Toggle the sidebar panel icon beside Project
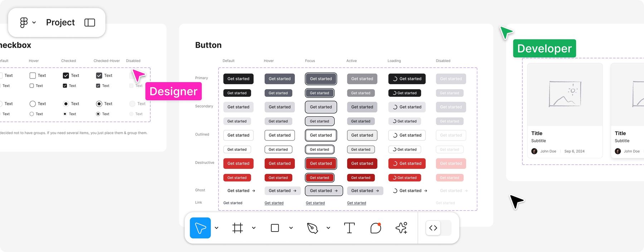The height and width of the screenshot is (252, 644). click(x=89, y=23)
